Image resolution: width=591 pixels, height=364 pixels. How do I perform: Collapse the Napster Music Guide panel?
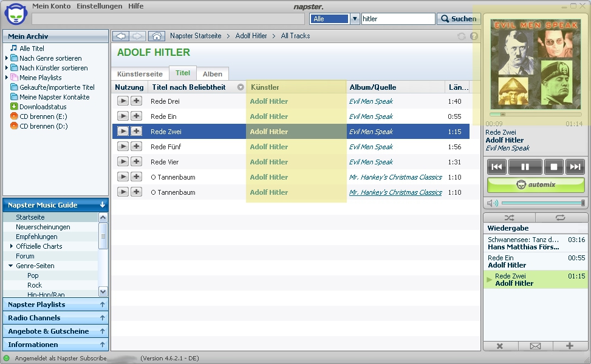pos(103,205)
